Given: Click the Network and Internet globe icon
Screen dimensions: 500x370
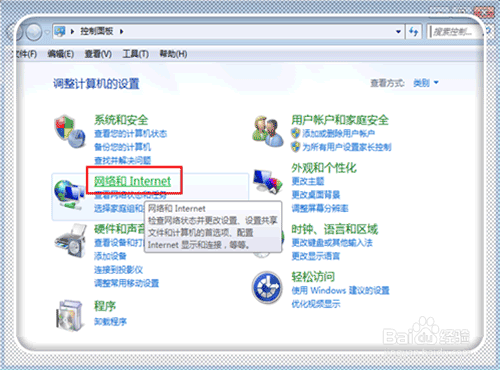Looking at the screenshot, I should click(69, 194).
